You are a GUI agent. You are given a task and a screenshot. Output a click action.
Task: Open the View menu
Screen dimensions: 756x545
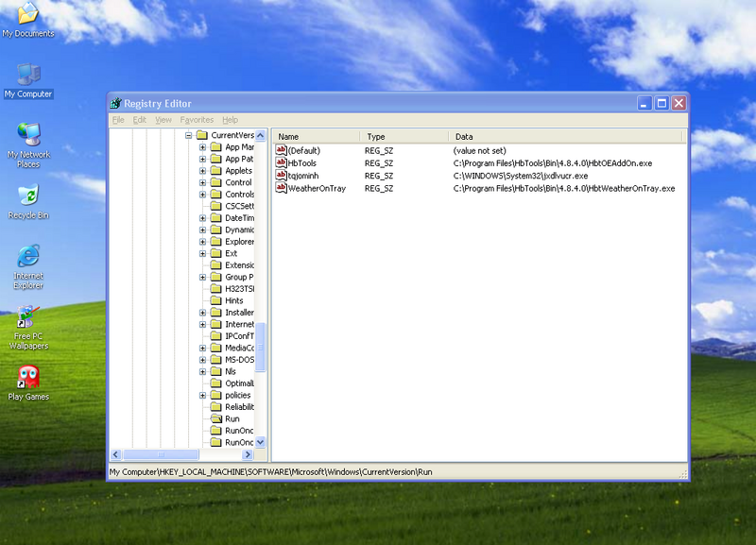coord(163,120)
